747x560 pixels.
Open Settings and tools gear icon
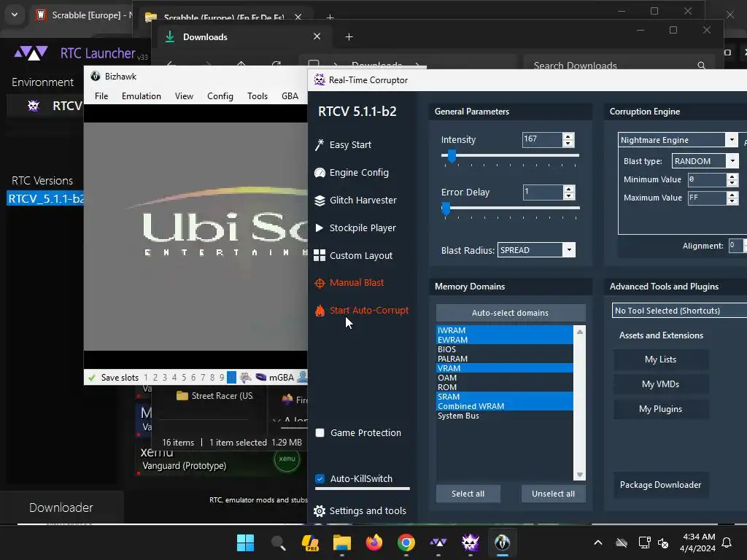click(320, 511)
